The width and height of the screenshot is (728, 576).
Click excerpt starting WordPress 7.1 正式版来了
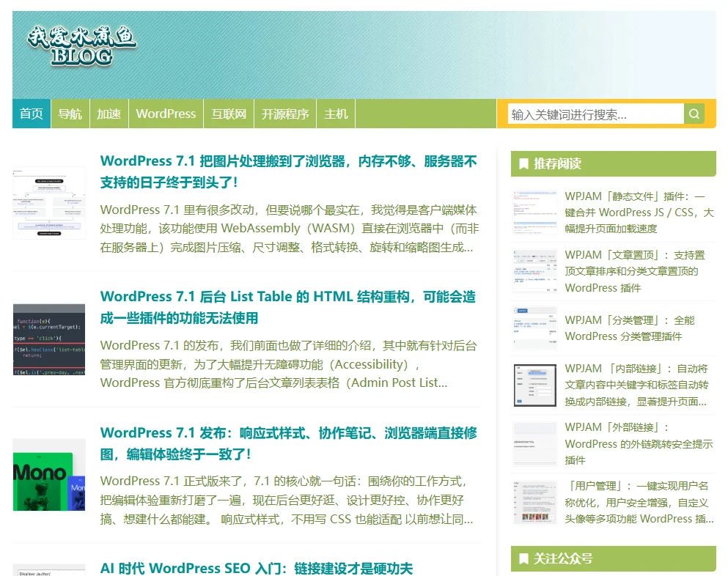pyautogui.click(x=287, y=500)
